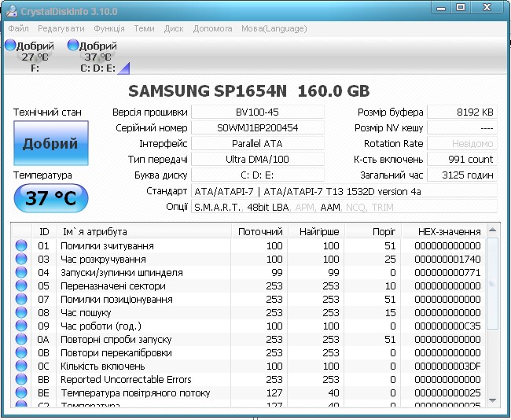Viewport: 511px width, 420px height.
Task: Click the ATA/ATAPI-7 standard field
Action: [x=344, y=191]
